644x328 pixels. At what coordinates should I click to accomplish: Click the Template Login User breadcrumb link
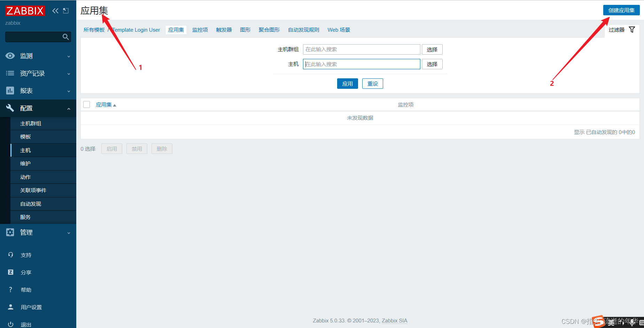point(136,30)
